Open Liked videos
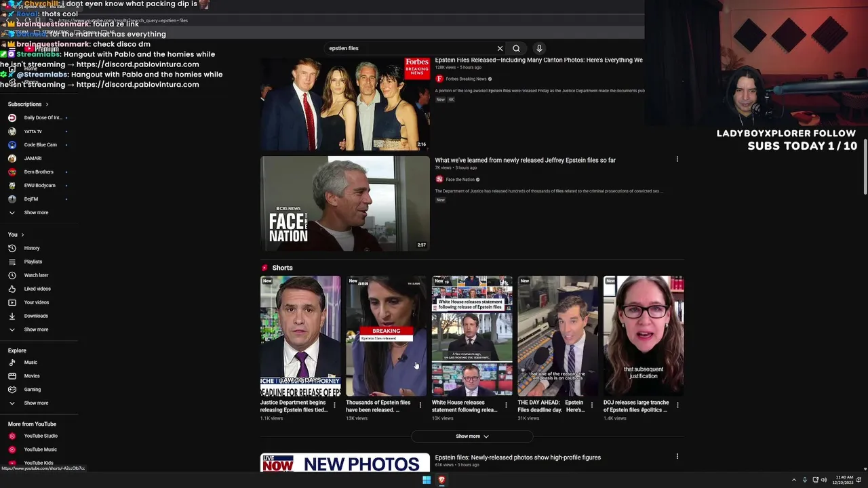The image size is (868, 488). click(39, 289)
